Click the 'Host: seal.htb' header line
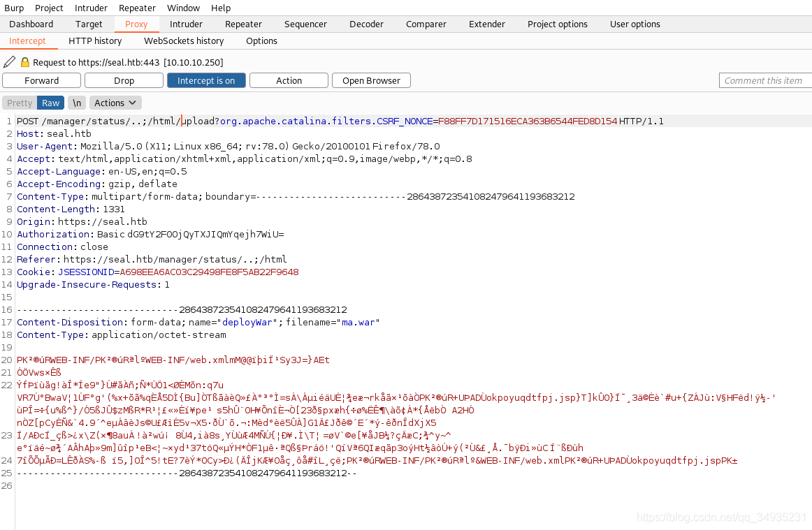 (54, 133)
